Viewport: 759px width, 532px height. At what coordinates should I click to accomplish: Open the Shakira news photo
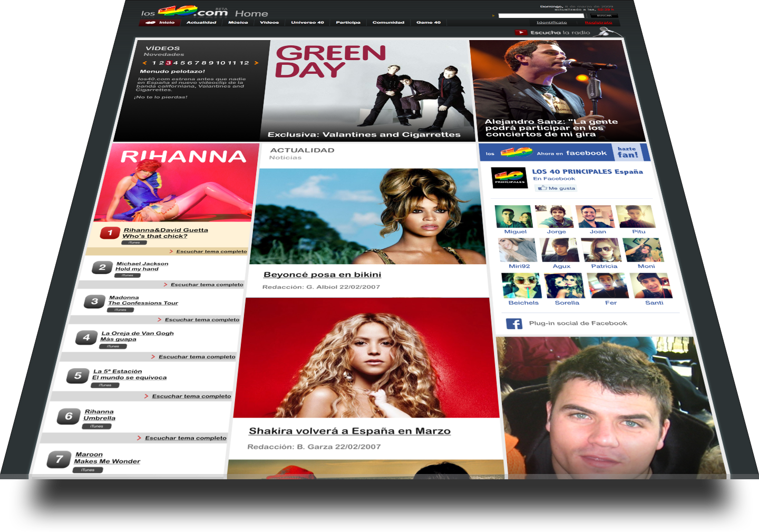click(x=367, y=357)
